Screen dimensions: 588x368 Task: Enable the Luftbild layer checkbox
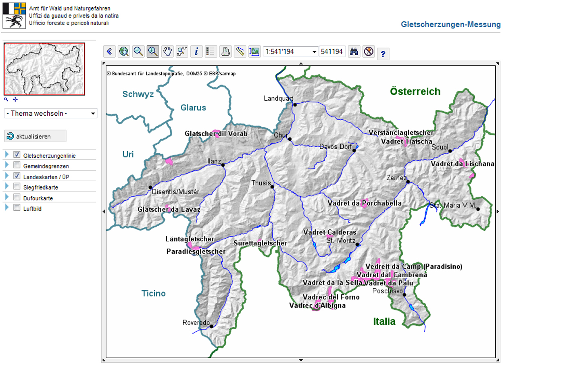(x=17, y=208)
